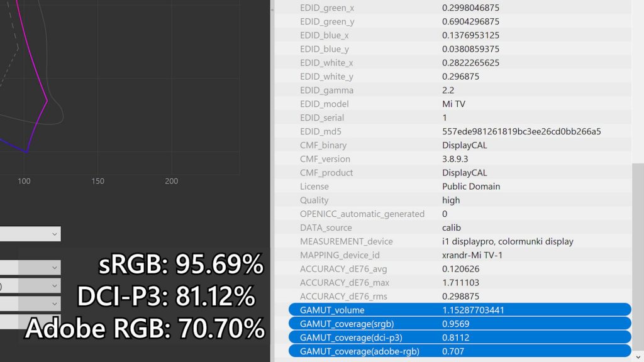Select the OPENICC_automatic_generated label
The height and width of the screenshot is (362, 644).
(x=362, y=214)
